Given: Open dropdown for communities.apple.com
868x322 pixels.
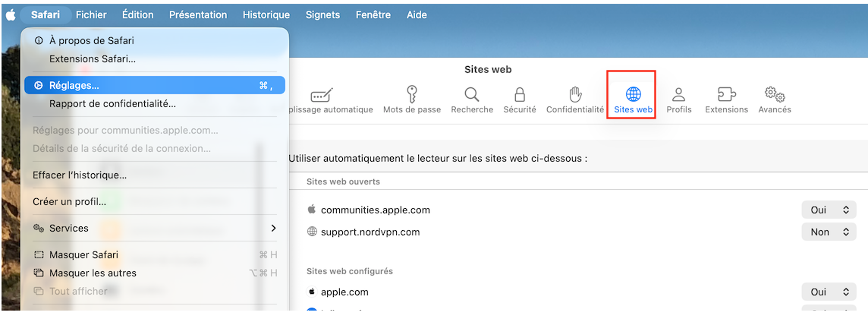Looking at the screenshot, I should click(x=829, y=210).
